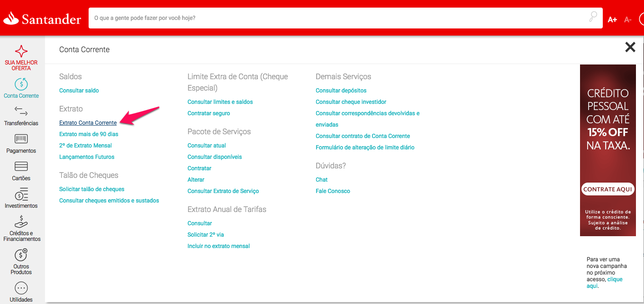This screenshot has width=644, height=304.
Task: Click Incluir no extrato mensal
Action: coord(218,246)
